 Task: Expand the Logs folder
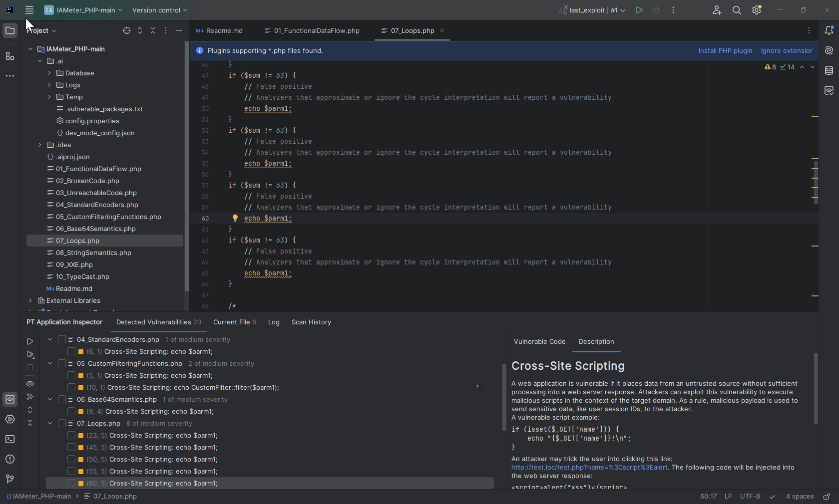[x=49, y=85]
